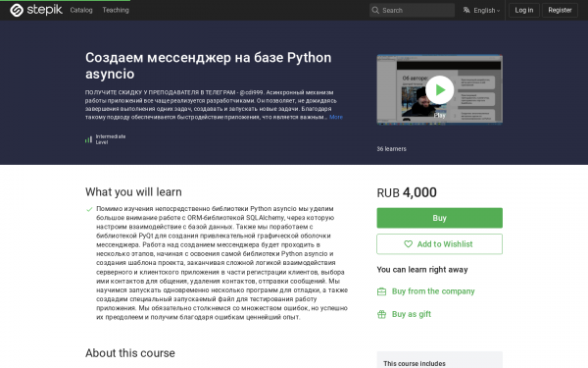Click You can learn right away text
Screen dimensions: 588x368
[x=422, y=270]
